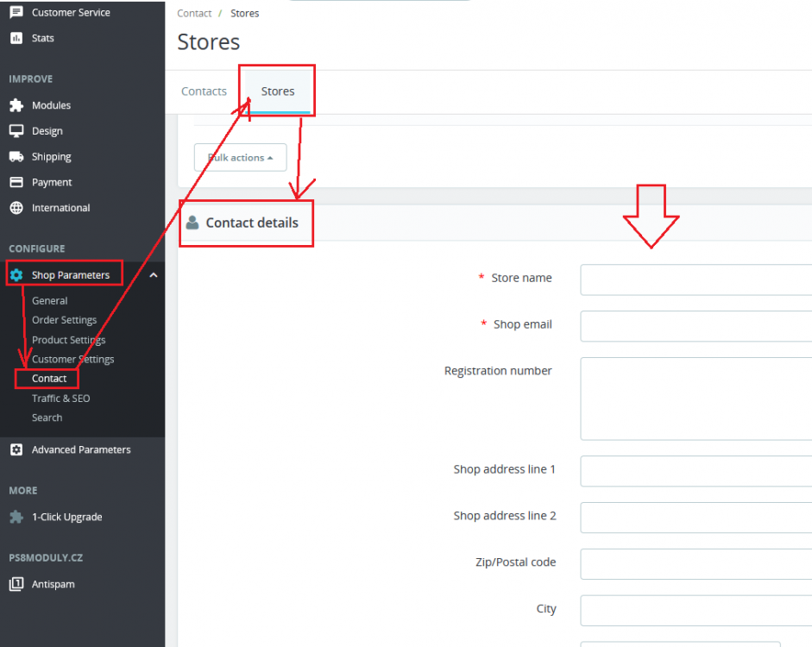The height and width of the screenshot is (647, 812).
Task: Click the Registration number field label
Action: point(498,371)
